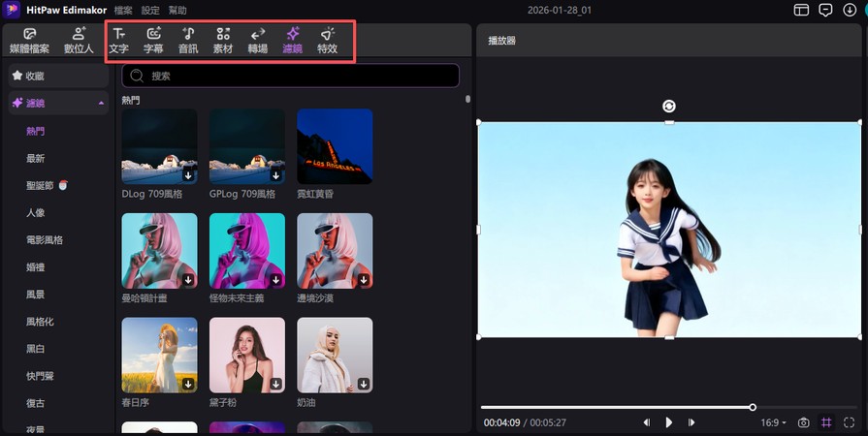Select the 字幕 subtitles tab
Viewport: 868px width, 436px height.
pyautogui.click(x=153, y=41)
